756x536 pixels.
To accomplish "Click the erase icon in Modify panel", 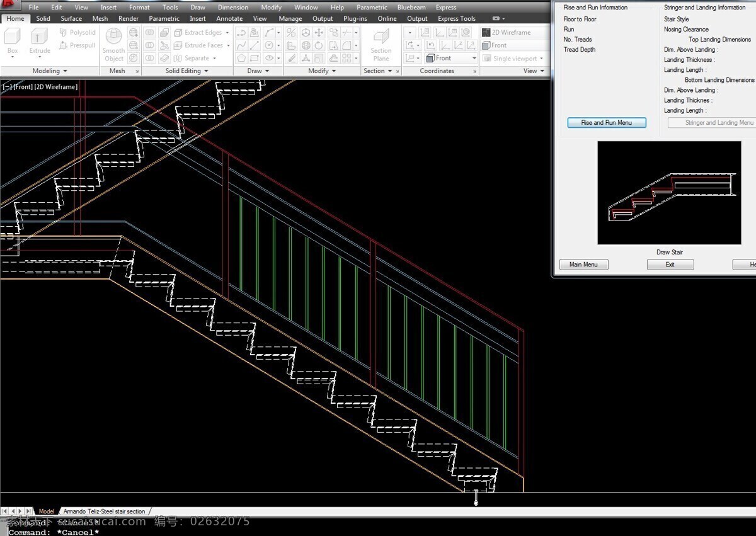I will 291,58.
